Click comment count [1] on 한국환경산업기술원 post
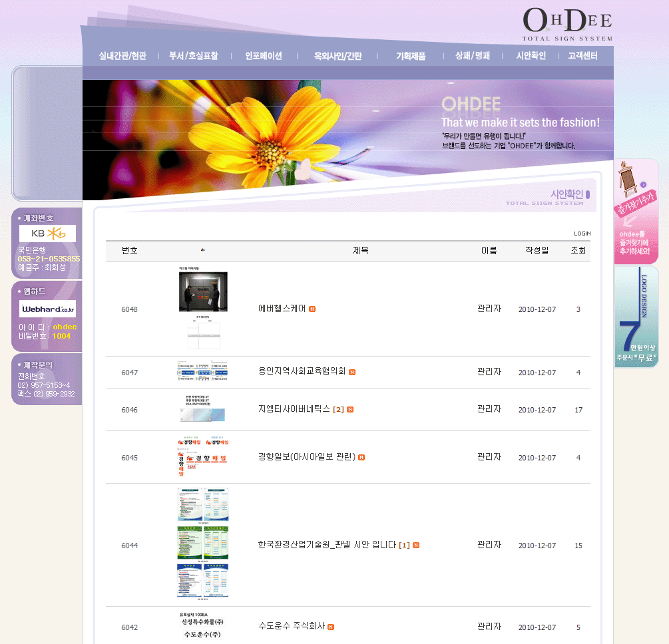The width and height of the screenshot is (669, 644). point(404,545)
